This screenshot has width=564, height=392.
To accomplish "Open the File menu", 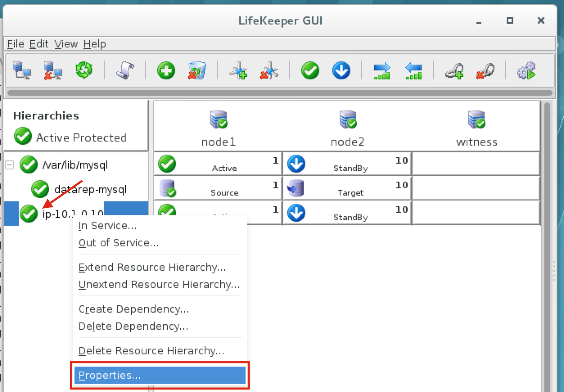I will point(16,44).
